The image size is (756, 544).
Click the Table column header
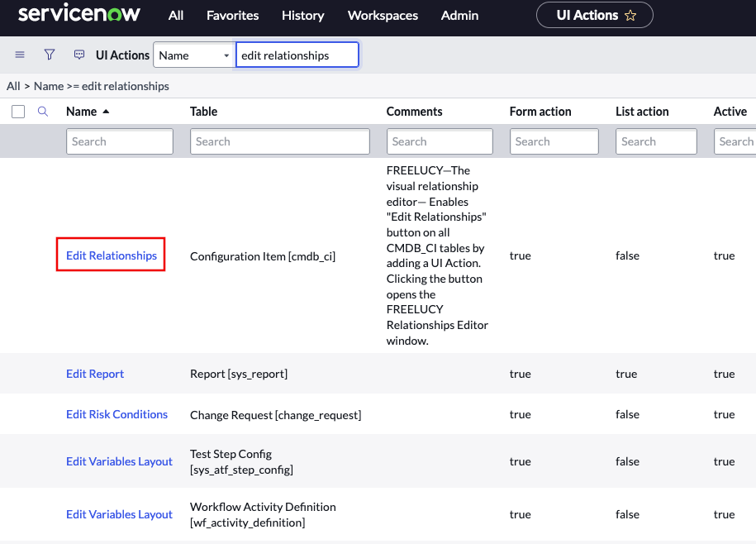point(203,112)
